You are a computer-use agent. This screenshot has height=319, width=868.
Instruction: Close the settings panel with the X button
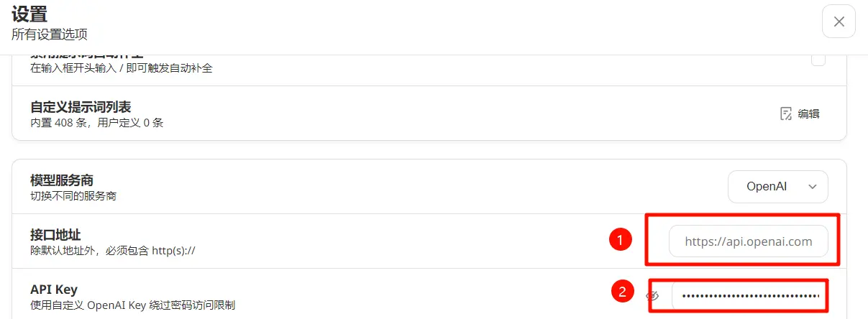tap(839, 22)
